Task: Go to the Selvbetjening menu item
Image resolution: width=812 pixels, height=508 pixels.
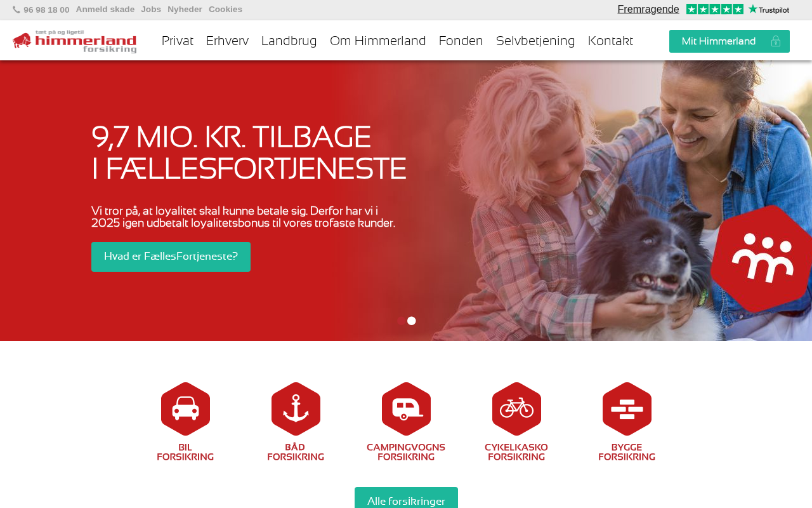Action: click(535, 41)
